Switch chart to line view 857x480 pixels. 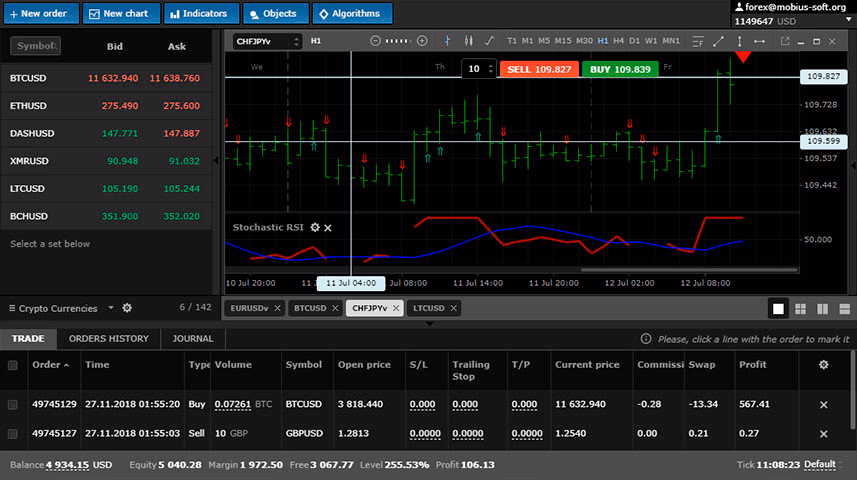pyautogui.click(x=489, y=41)
